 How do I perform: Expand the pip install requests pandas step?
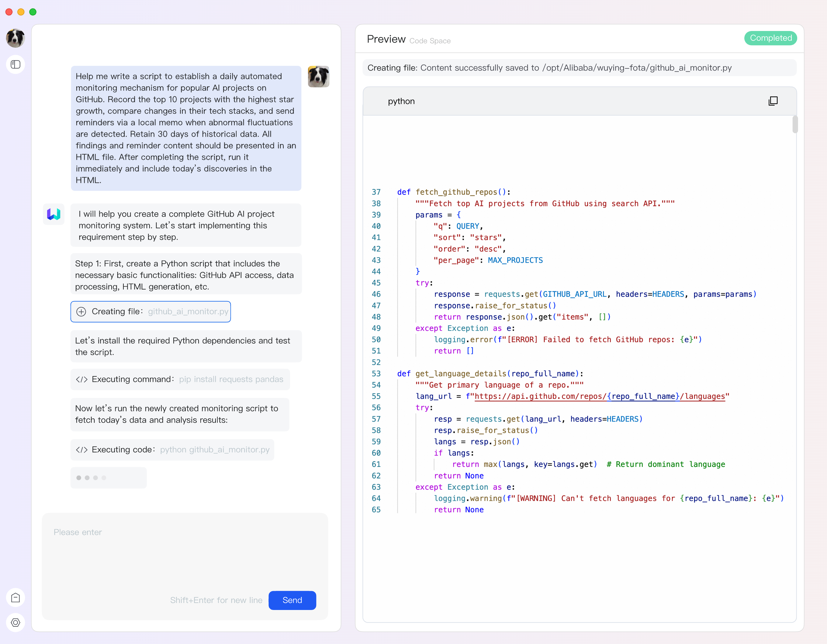click(x=179, y=379)
